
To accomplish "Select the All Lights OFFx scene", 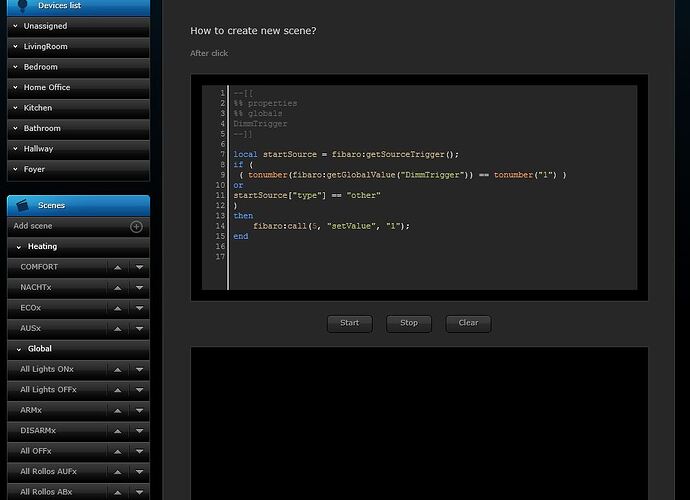I will (48, 390).
